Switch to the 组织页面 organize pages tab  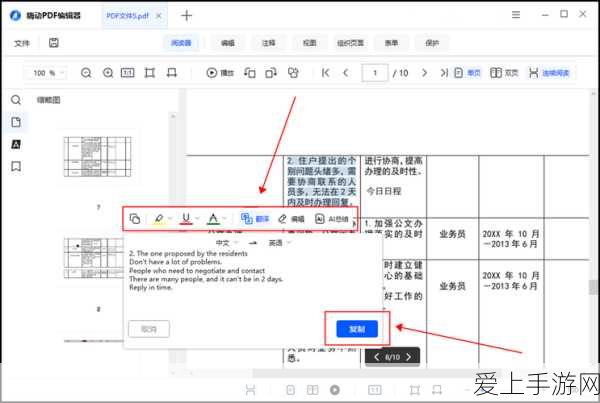pos(350,43)
